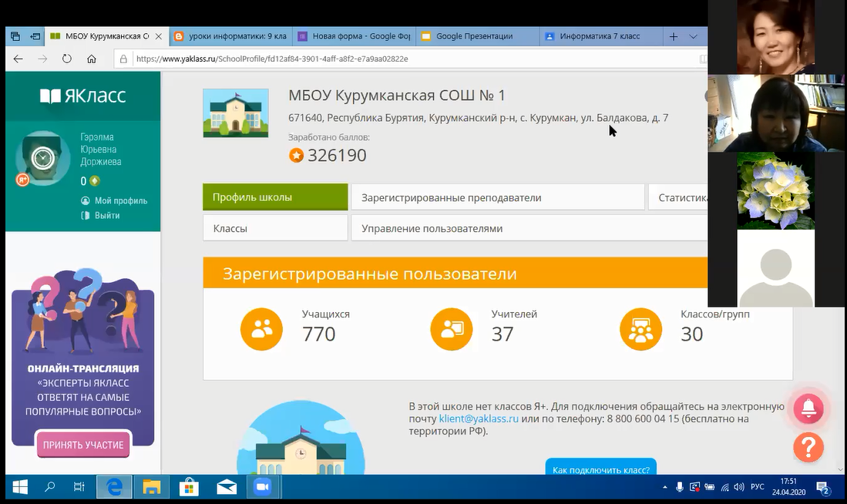Click the klient@yaklass.ru email link
The width and height of the screenshot is (847, 504).
(479, 418)
